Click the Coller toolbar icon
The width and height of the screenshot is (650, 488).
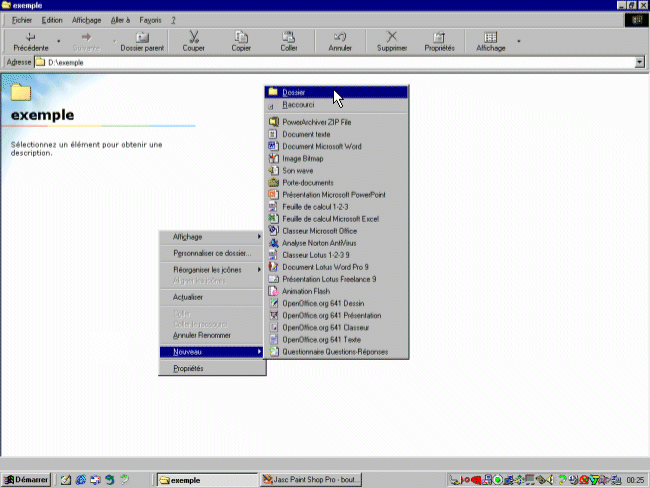coord(289,37)
